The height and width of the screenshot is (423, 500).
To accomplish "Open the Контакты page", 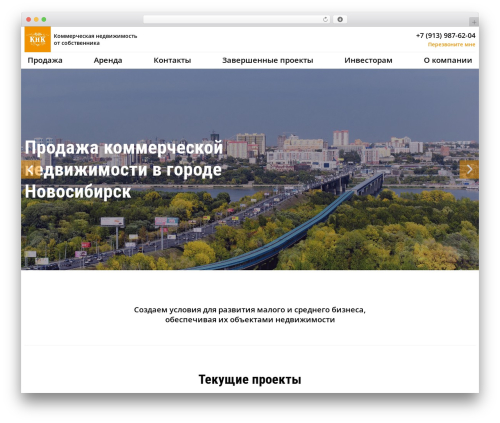I will (x=172, y=60).
